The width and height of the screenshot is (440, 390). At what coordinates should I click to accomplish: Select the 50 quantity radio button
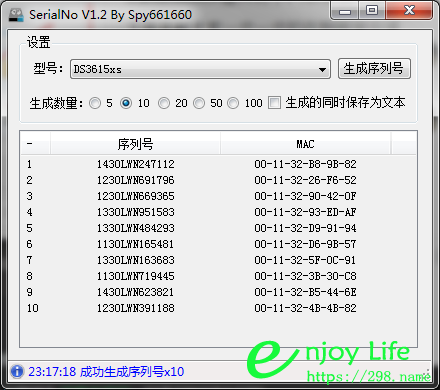pyautogui.click(x=199, y=103)
